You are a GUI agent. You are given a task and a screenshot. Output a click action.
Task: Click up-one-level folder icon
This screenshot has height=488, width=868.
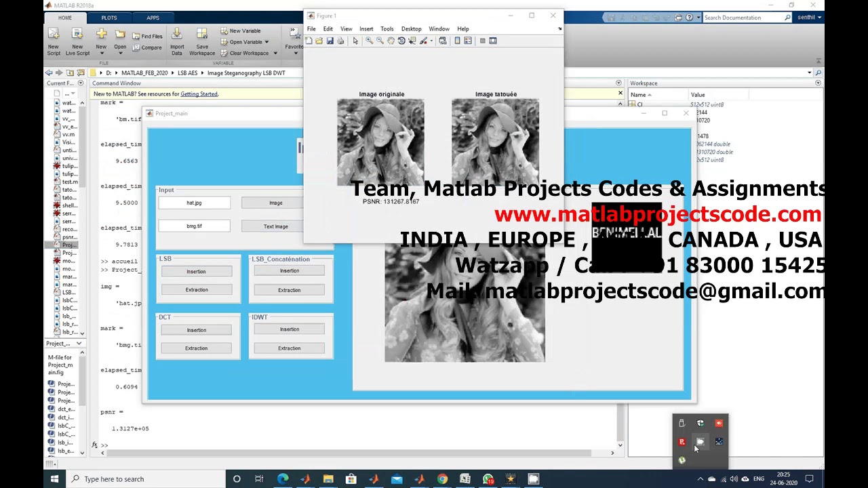tap(70, 73)
